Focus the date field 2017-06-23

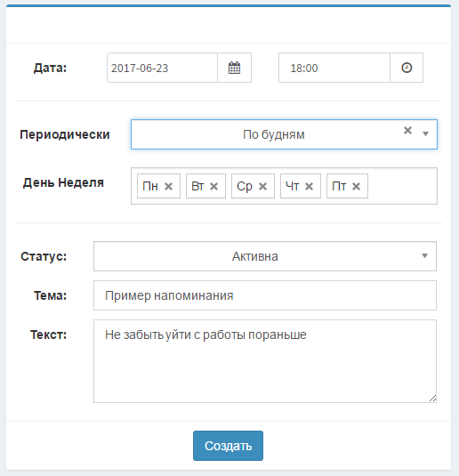162,68
